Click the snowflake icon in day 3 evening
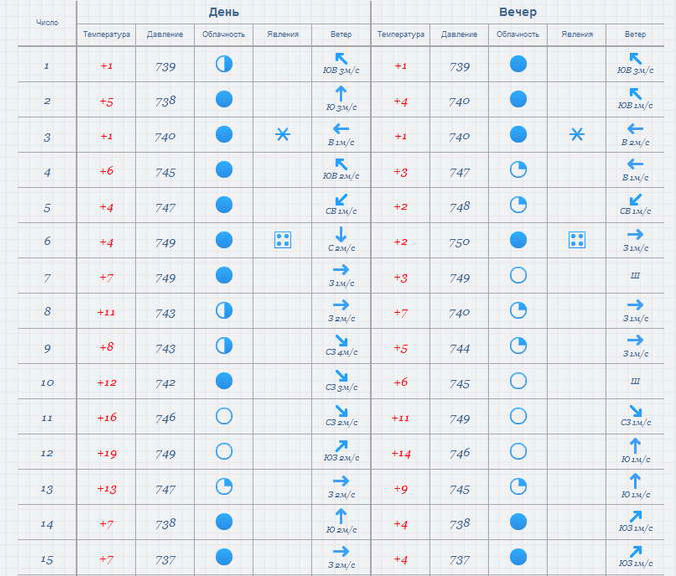The image size is (676, 576). (576, 135)
